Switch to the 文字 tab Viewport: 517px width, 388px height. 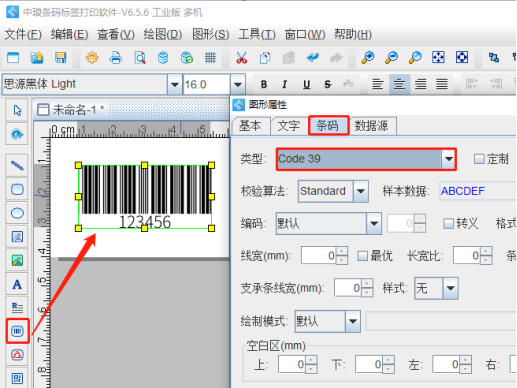(x=289, y=126)
